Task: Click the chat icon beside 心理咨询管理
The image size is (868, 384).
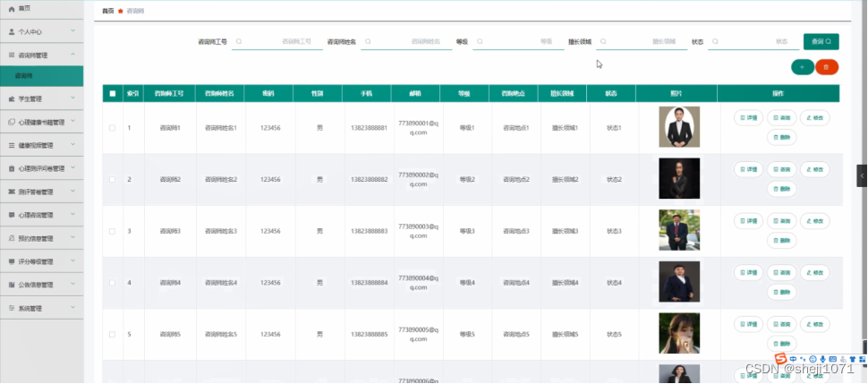Action: coord(12,215)
